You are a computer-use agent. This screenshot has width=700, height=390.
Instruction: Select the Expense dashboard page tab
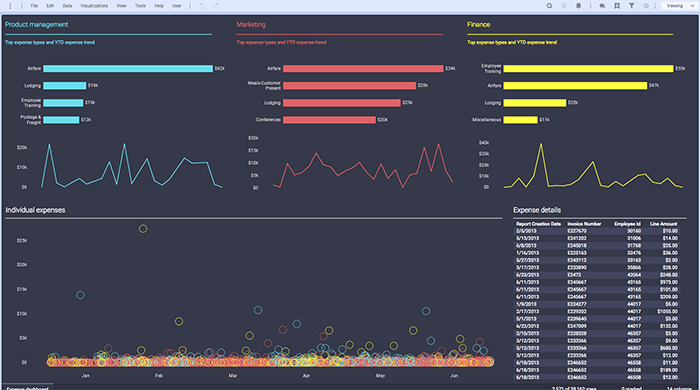point(28,387)
